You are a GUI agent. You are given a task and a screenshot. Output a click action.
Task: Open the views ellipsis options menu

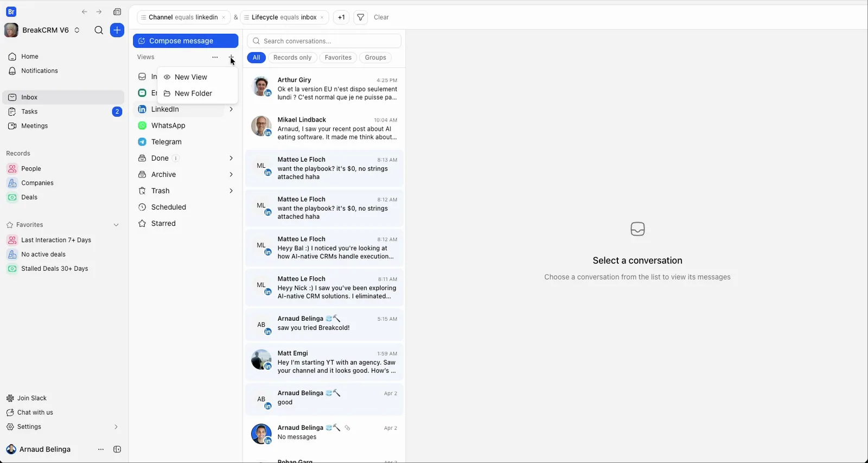click(x=215, y=57)
